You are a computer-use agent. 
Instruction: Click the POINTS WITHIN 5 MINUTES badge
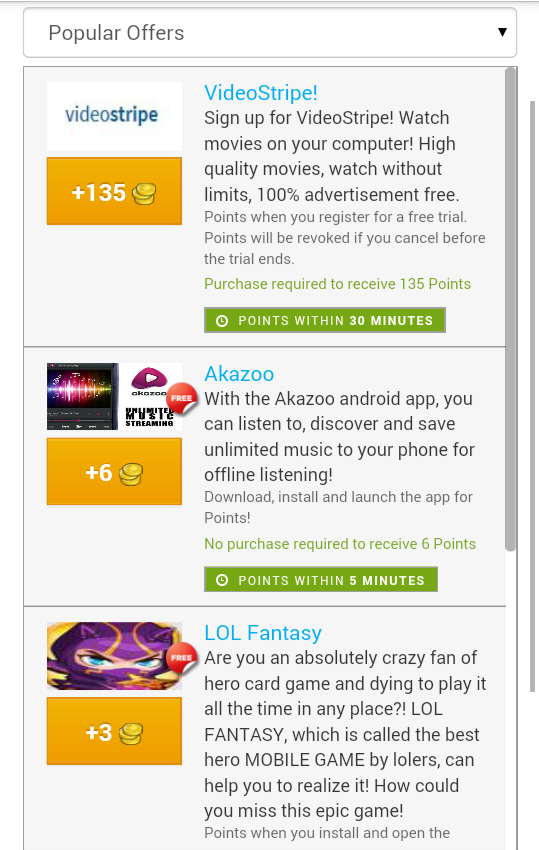click(321, 579)
